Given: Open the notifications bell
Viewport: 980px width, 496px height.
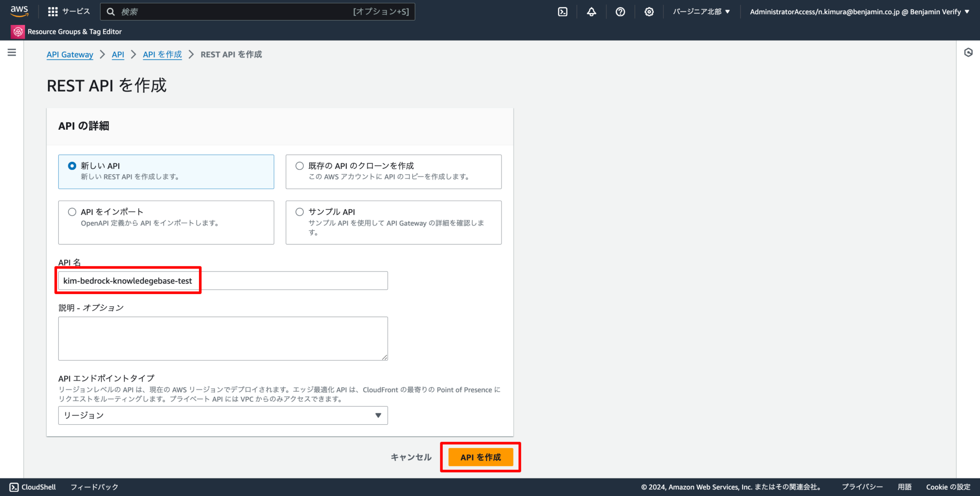Looking at the screenshot, I should tap(591, 11).
